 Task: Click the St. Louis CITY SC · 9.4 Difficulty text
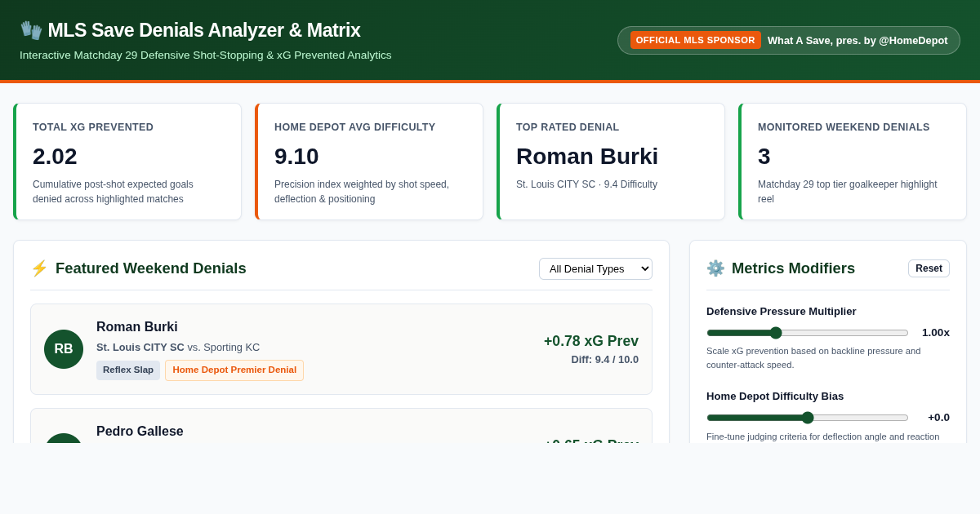point(586,184)
